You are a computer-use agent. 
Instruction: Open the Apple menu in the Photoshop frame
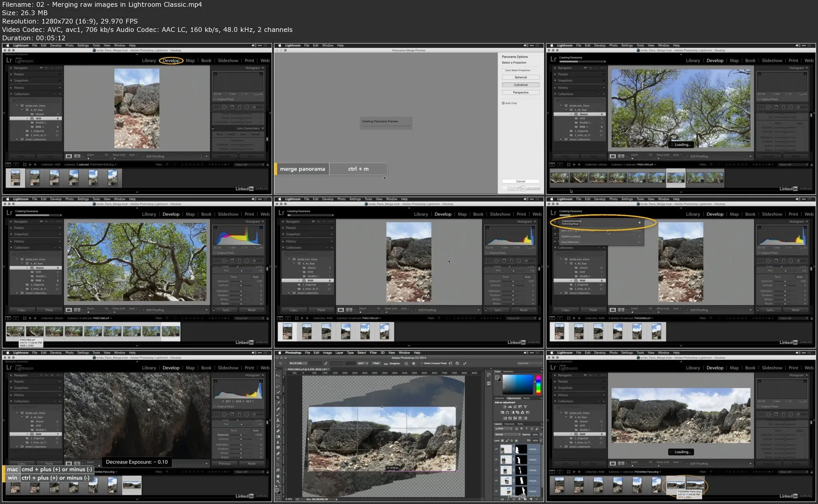(280, 353)
